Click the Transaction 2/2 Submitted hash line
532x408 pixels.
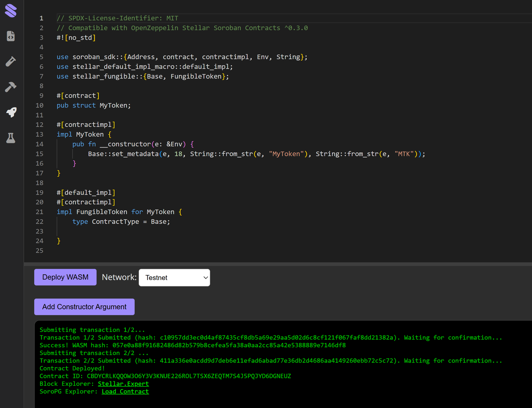tap(271, 361)
